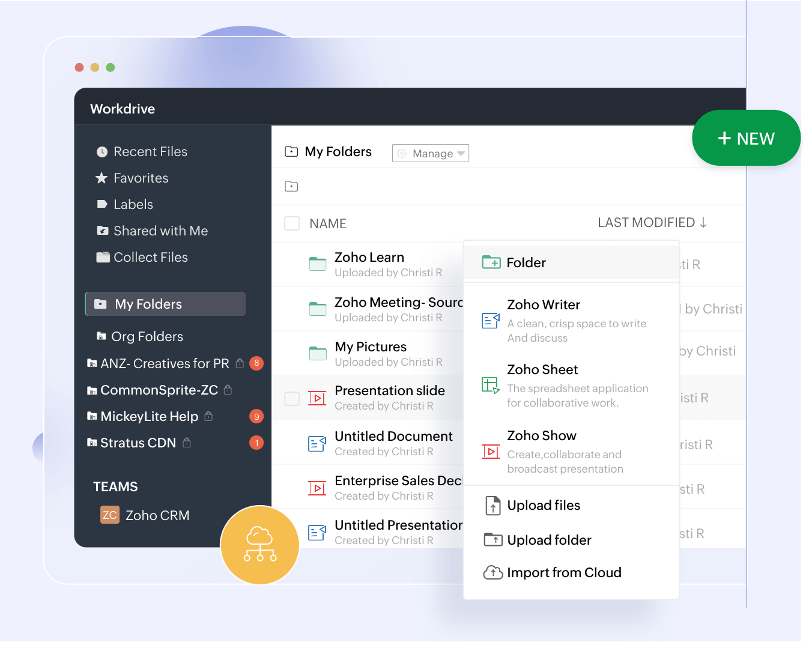Create a new Folder from menu
Viewport: 812px width, 660px height.
coord(571,262)
